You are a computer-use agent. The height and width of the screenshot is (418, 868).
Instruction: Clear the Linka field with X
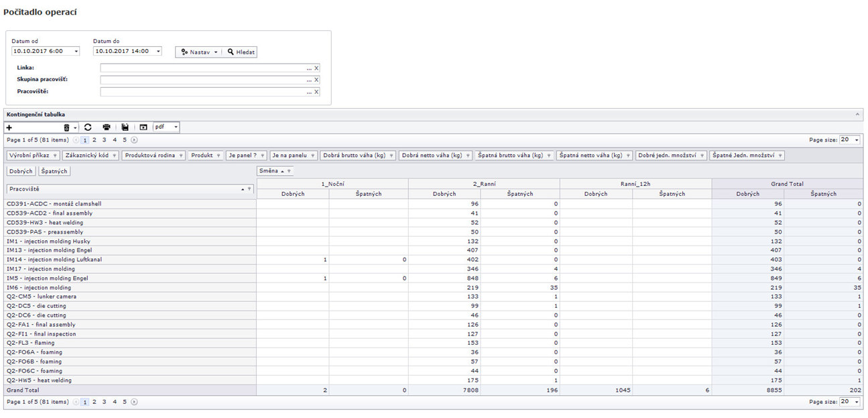pyautogui.click(x=316, y=68)
